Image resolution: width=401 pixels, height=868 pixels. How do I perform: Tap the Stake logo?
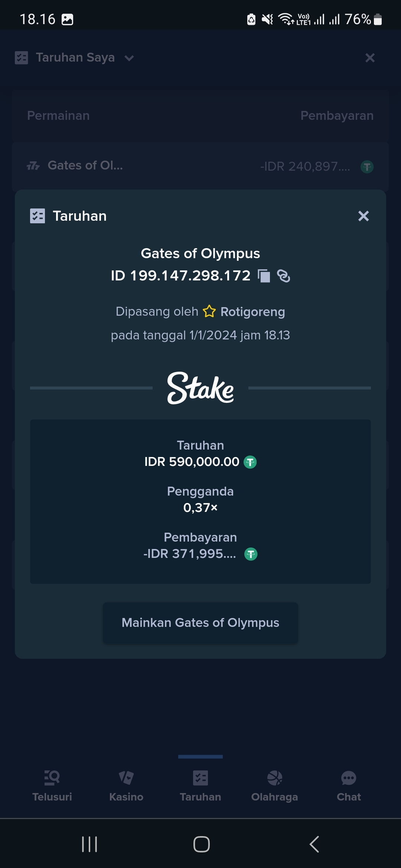point(200,388)
